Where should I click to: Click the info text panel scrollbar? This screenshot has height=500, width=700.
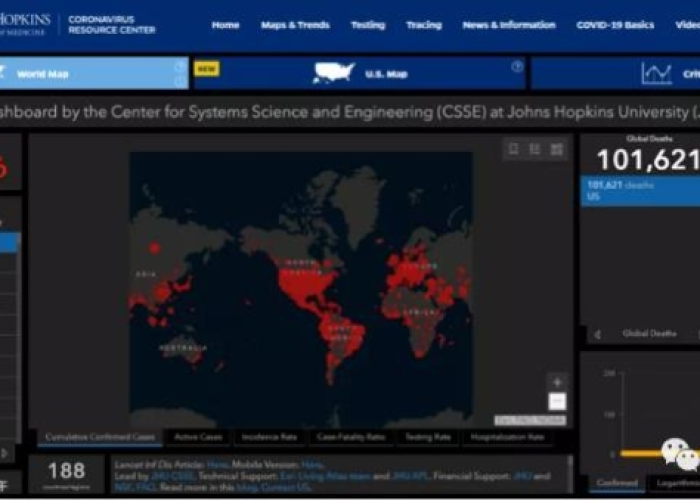pyautogui.click(x=570, y=473)
